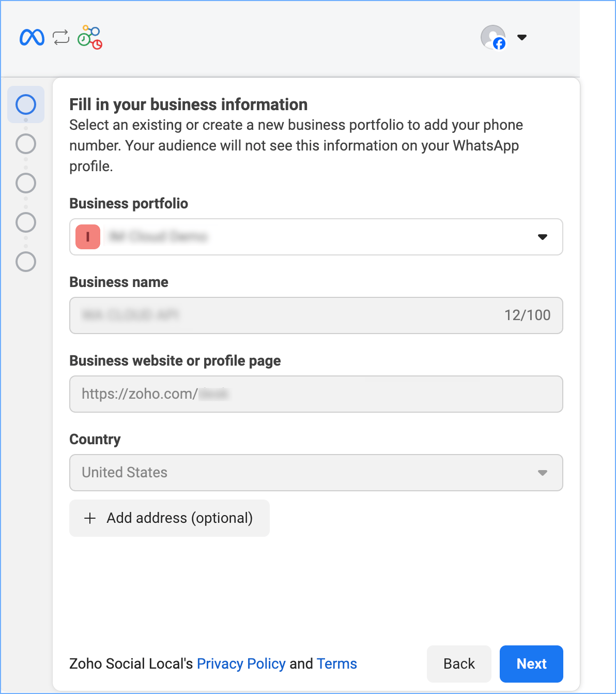Click the blue Next button
Screen dimensions: 616x694
[531, 663]
